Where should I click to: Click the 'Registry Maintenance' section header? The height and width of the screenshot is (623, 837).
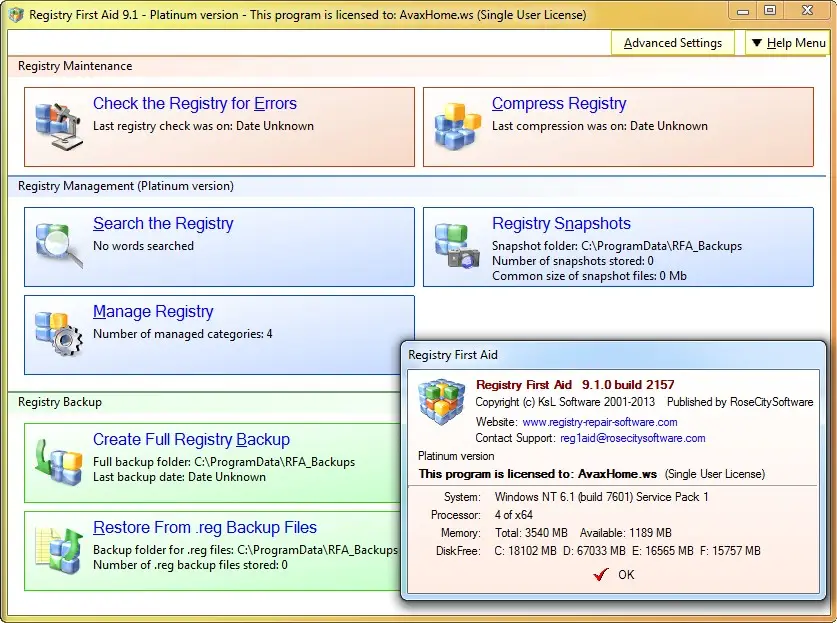coord(75,66)
